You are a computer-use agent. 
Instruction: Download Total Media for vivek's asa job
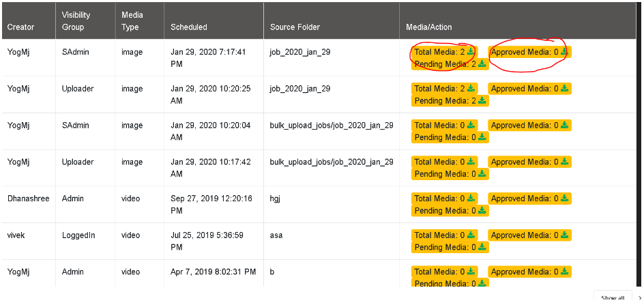pos(471,235)
